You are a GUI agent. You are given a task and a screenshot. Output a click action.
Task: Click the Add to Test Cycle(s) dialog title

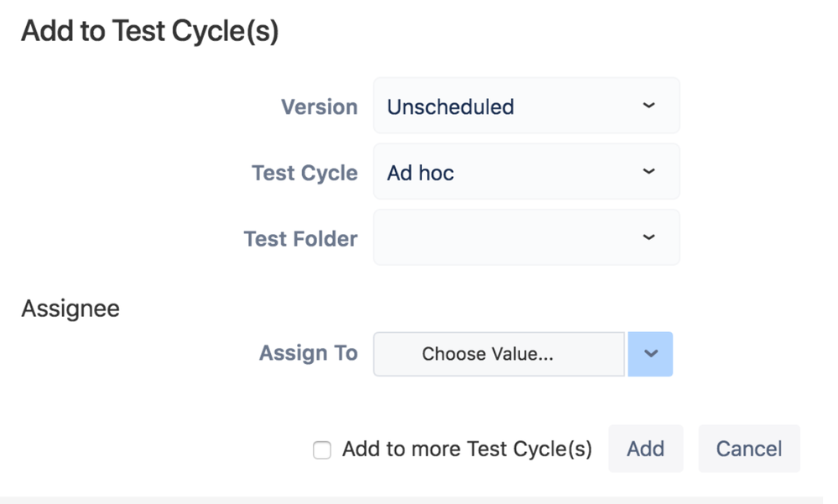(x=149, y=31)
